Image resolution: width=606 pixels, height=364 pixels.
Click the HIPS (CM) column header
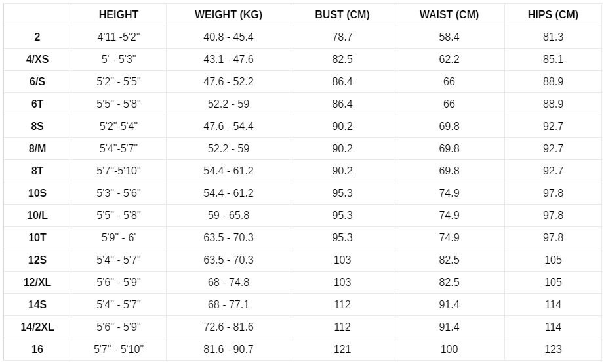click(553, 15)
